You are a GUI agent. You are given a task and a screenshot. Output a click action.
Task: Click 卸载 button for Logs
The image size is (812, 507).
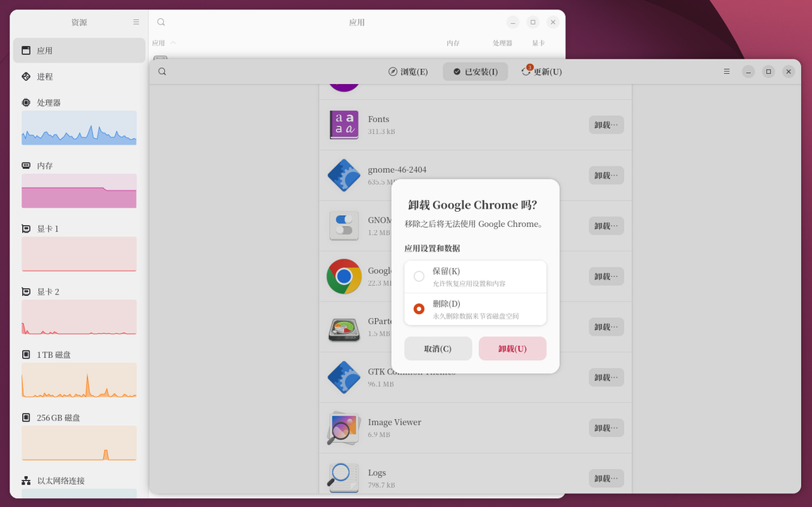click(606, 478)
